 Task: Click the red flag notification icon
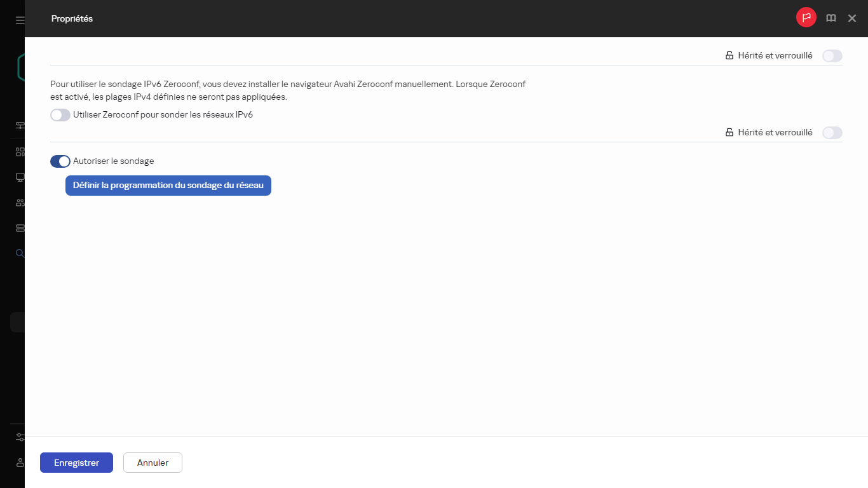(806, 18)
